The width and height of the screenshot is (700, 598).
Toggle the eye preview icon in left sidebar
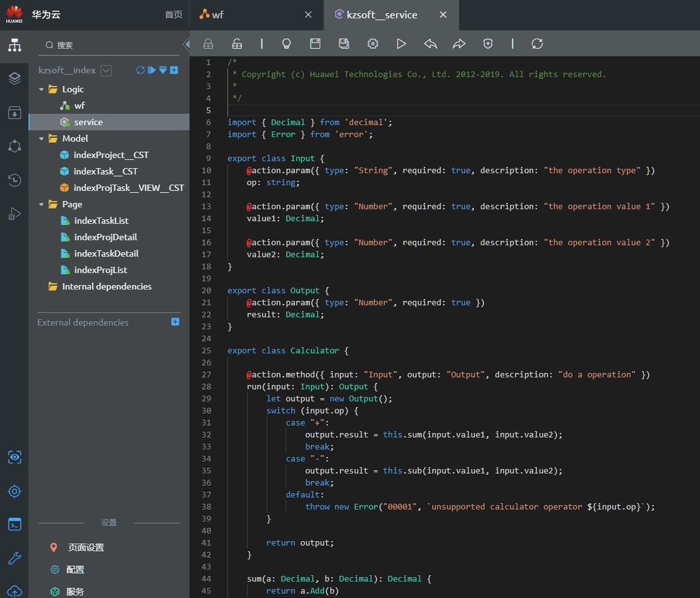[x=15, y=457]
